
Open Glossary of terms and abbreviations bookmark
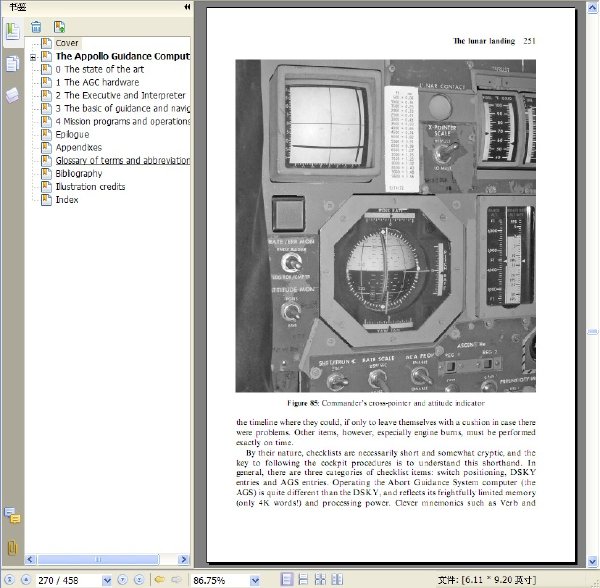pyautogui.click(x=122, y=160)
